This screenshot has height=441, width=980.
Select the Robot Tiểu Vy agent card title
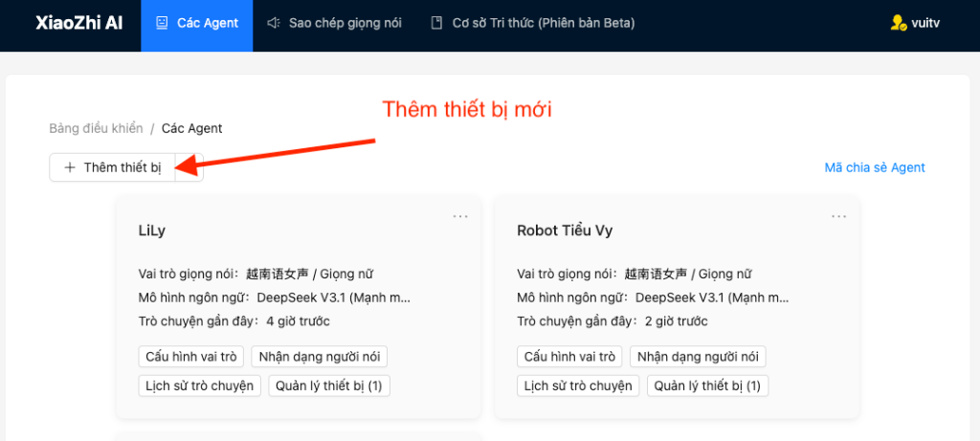point(565,231)
